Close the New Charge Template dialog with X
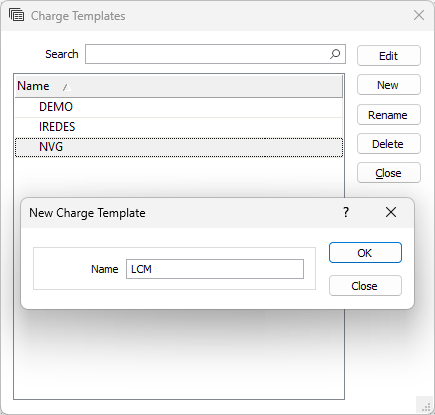The image size is (435, 415). pyautogui.click(x=391, y=212)
